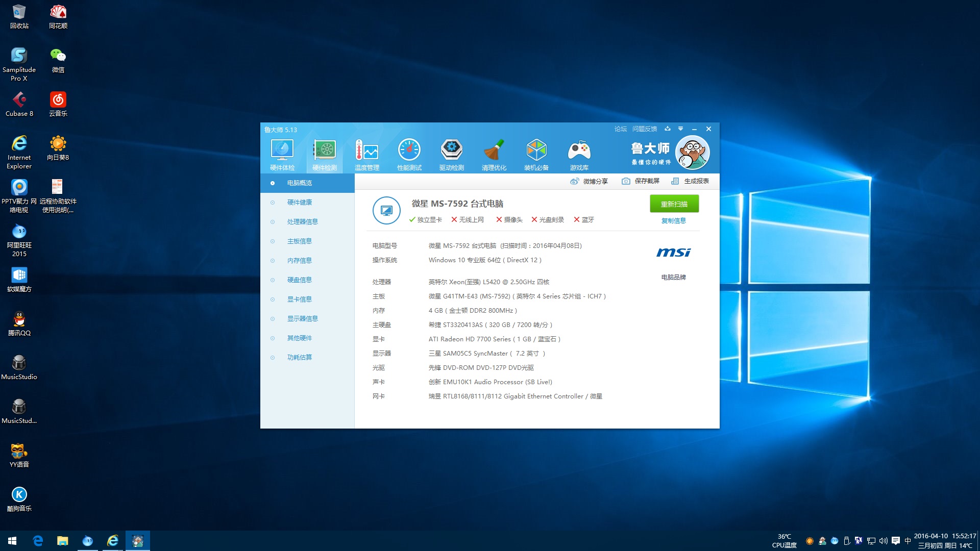Open the 向日葵8 desktop icon

point(58,148)
